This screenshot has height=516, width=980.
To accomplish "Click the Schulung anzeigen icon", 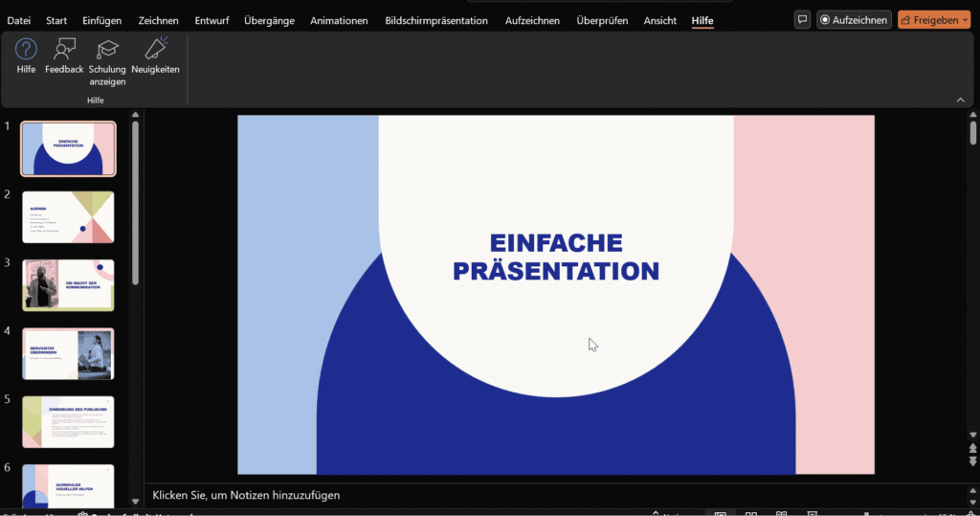I will (x=107, y=50).
